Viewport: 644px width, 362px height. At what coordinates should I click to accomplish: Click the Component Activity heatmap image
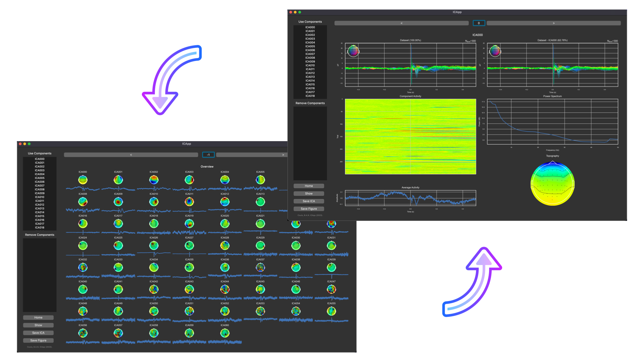pos(410,136)
